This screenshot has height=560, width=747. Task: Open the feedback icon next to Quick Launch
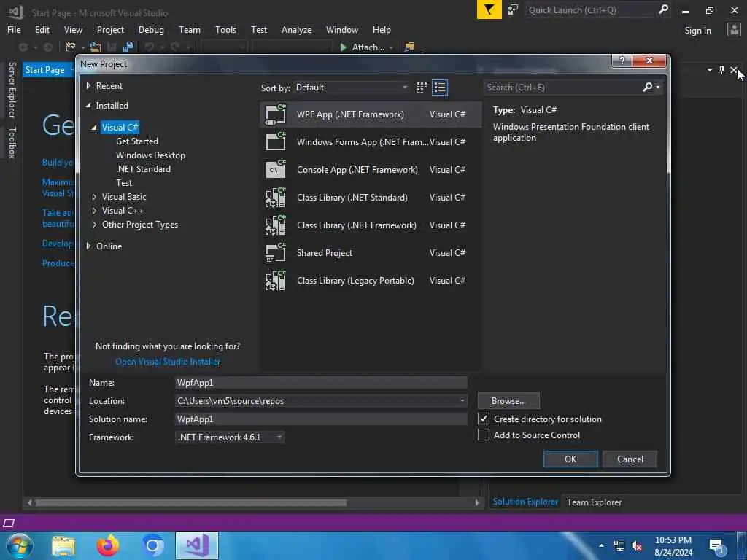pyautogui.click(x=513, y=9)
